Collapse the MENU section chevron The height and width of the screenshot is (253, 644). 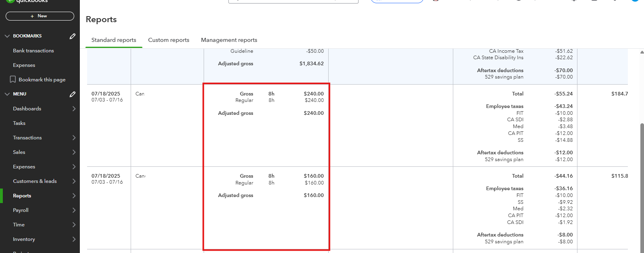[x=7, y=94]
